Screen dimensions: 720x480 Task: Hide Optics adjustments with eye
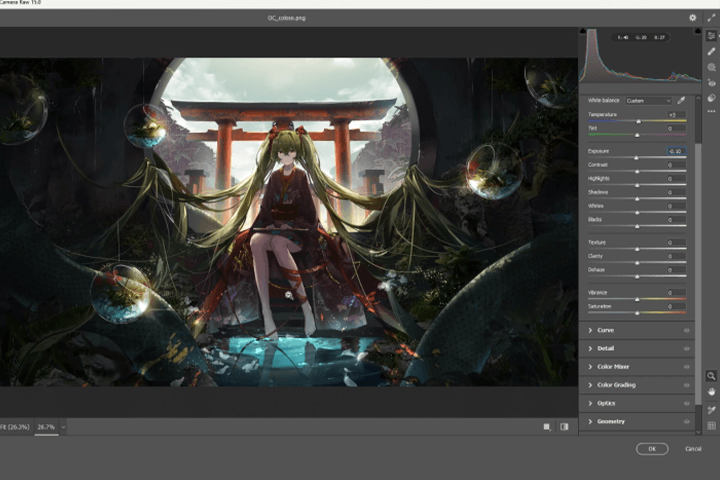[x=686, y=403]
